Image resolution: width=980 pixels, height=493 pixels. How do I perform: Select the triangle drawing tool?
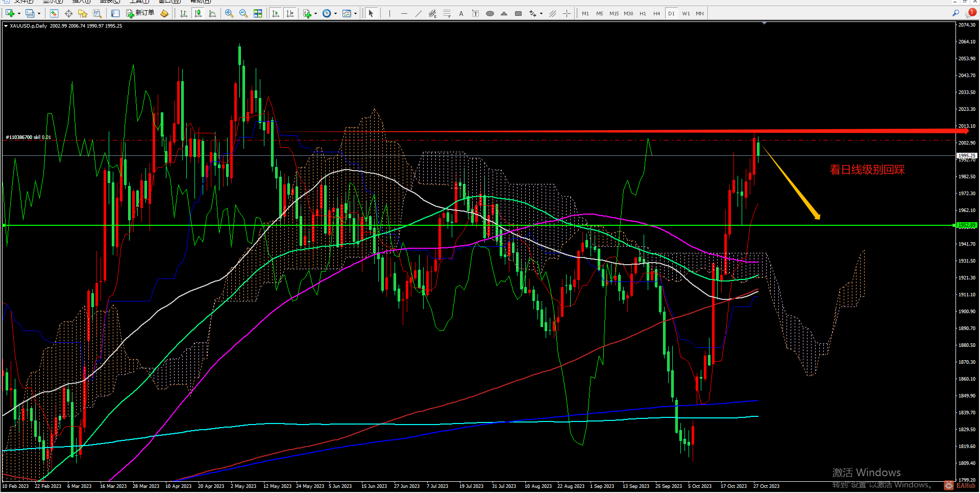[x=504, y=13]
